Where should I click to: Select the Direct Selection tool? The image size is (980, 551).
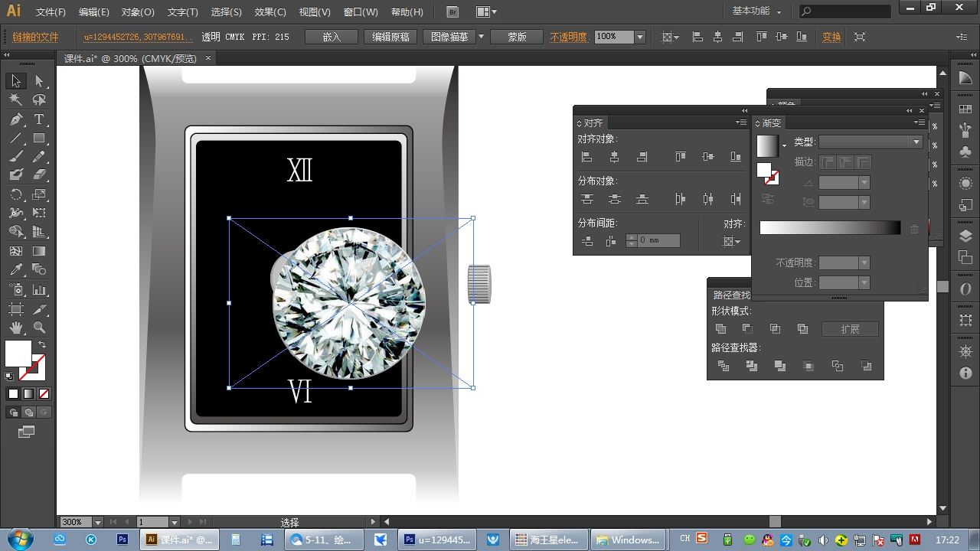point(39,81)
